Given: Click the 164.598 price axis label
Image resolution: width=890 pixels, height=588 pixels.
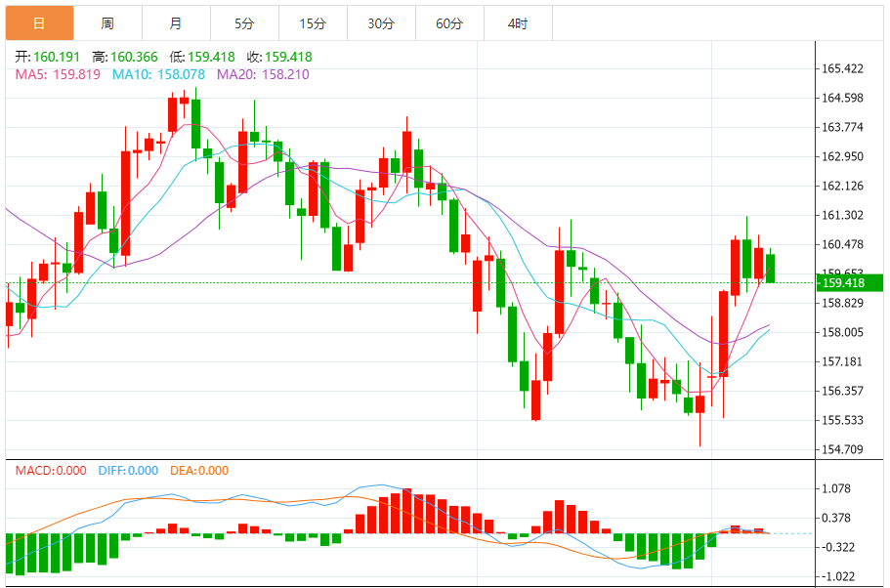Looking at the screenshot, I should tap(843, 98).
